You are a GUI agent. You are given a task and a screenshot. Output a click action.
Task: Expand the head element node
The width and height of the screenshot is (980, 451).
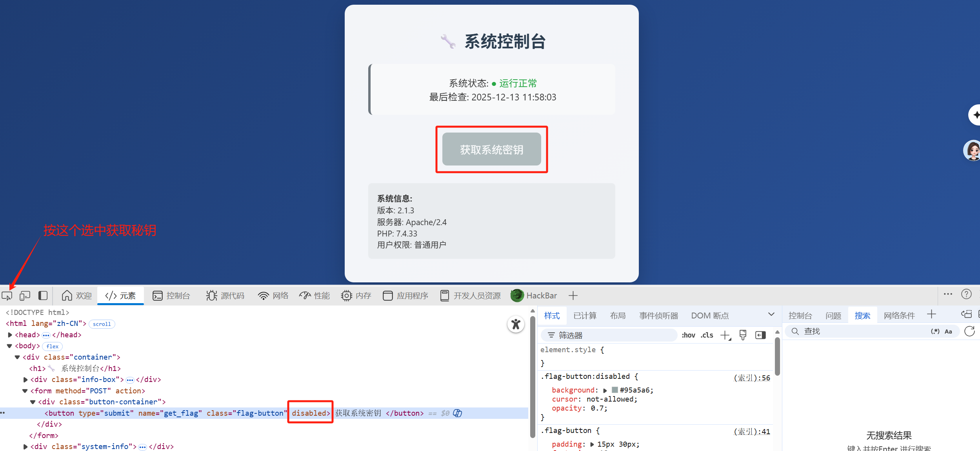pyautogui.click(x=10, y=335)
